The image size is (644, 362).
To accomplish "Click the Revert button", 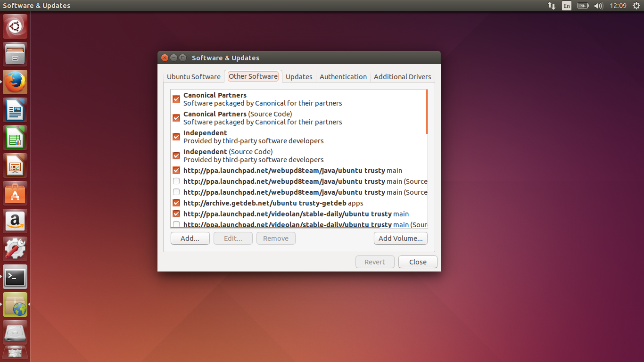I will [x=375, y=262].
